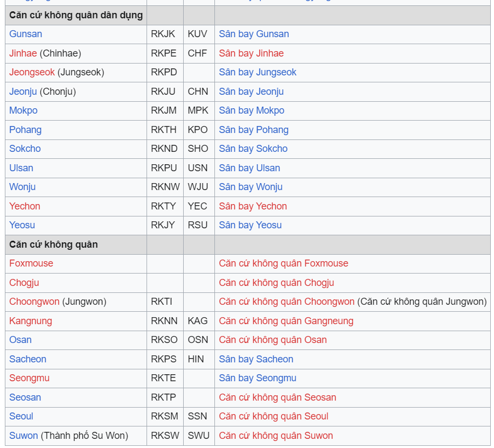Click the red Choongwon link

(34, 302)
